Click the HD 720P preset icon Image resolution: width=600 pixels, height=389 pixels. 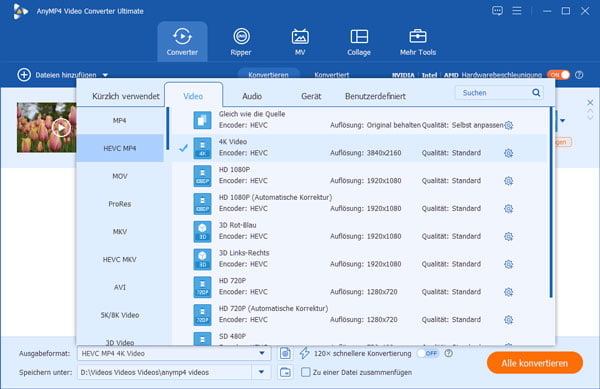coord(202,287)
